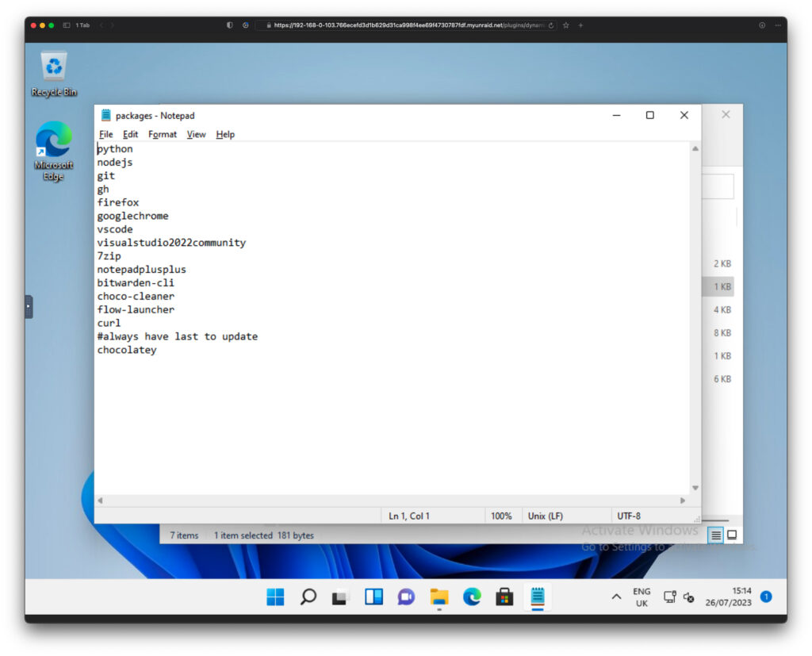Click the shield icon in the browser toolbar
Image resolution: width=812 pixels, height=656 pixels.
tap(229, 25)
